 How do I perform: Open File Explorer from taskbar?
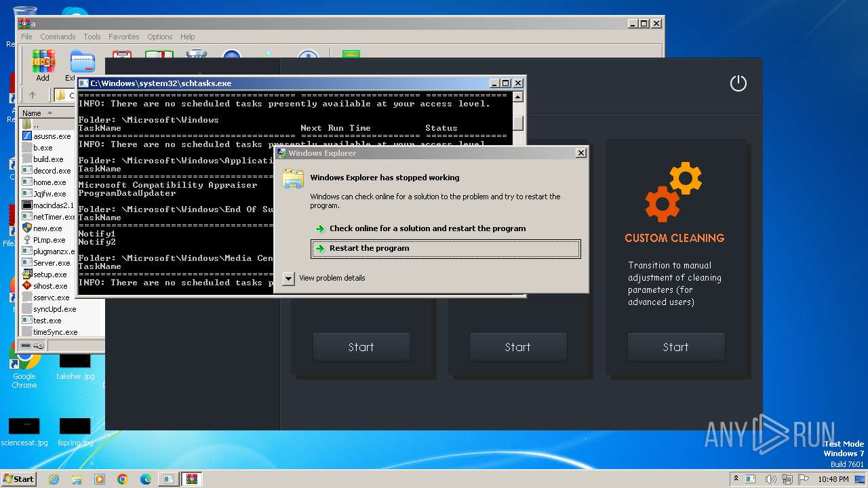[77, 479]
